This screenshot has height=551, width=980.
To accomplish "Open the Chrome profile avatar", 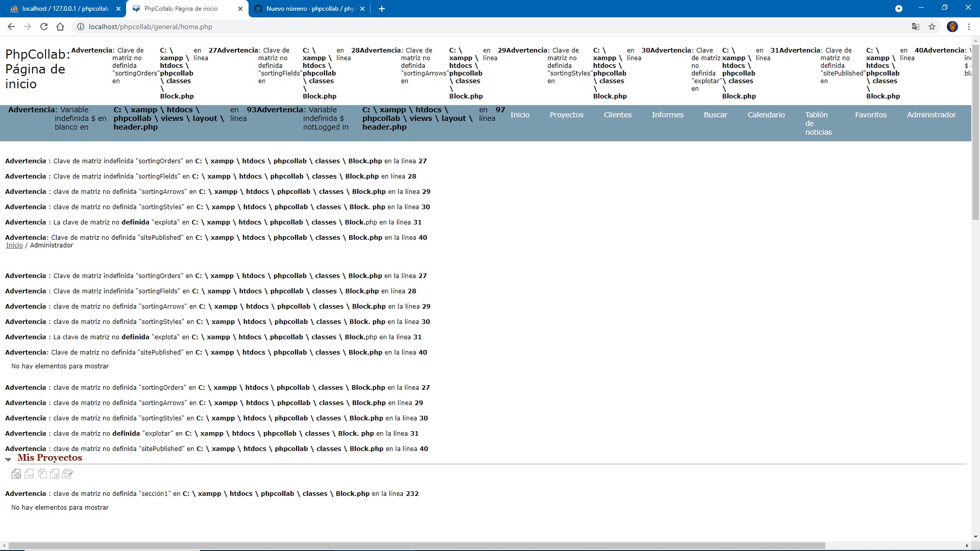I will (x=952, y=27).
